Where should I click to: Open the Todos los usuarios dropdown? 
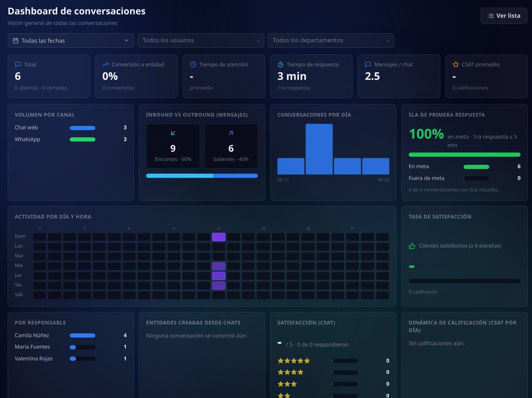pos(201,40)
